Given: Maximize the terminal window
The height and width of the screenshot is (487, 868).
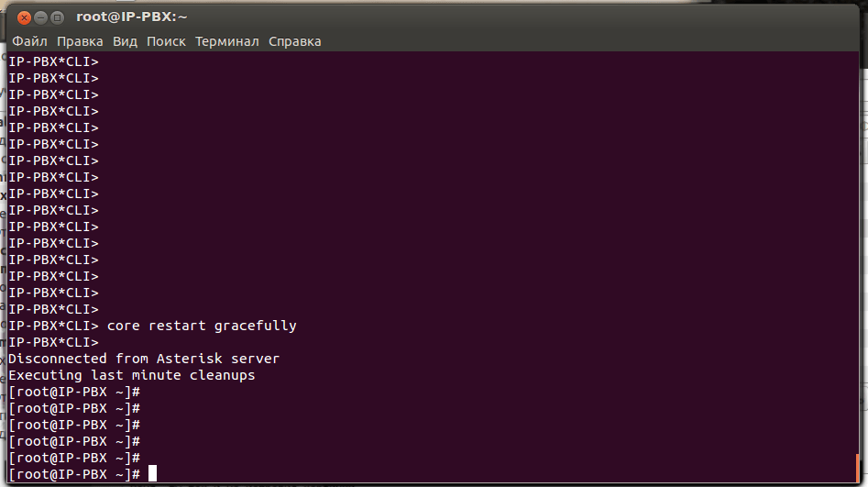Looking at the screenshot, I should [58, 17].
